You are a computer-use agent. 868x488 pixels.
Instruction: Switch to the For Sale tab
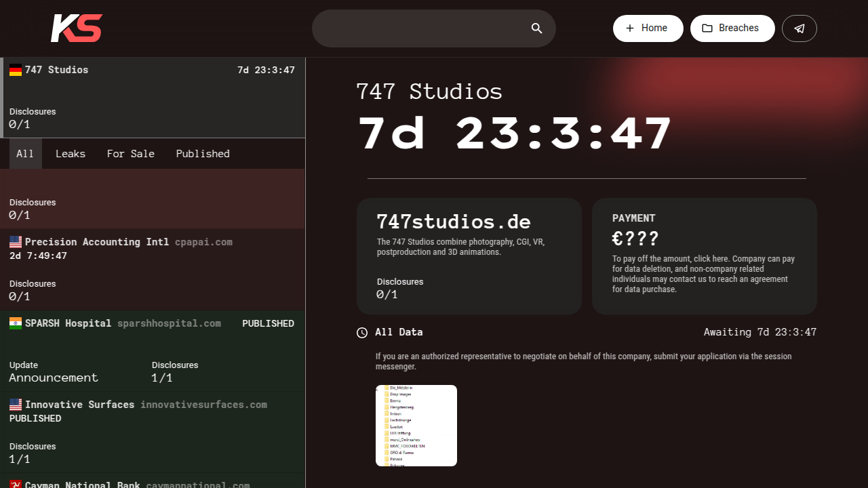[130, 153]
